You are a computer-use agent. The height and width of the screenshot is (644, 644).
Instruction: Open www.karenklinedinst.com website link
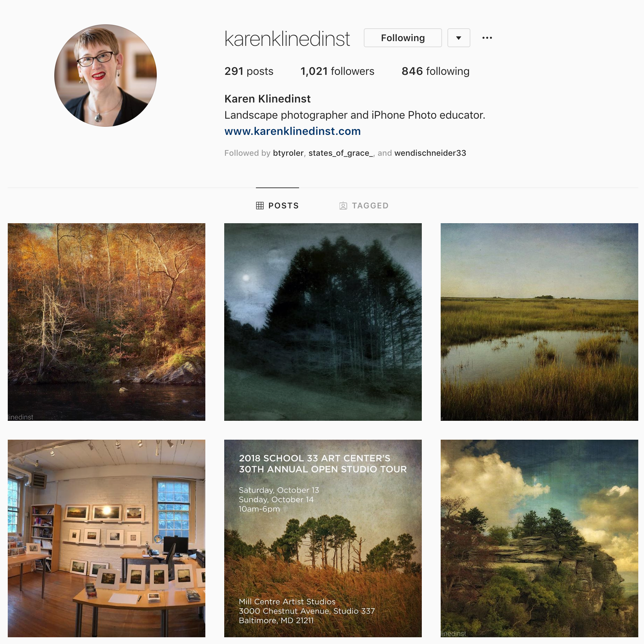(292, 131)
